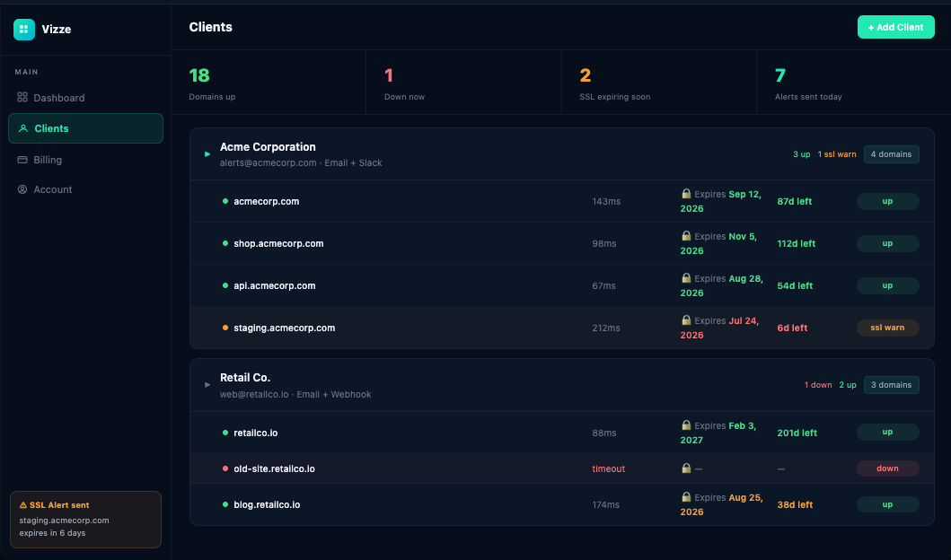This screenshot has width=951, height=560.
Task: Click the Retail Co. client title
Action: pos(245,378)
